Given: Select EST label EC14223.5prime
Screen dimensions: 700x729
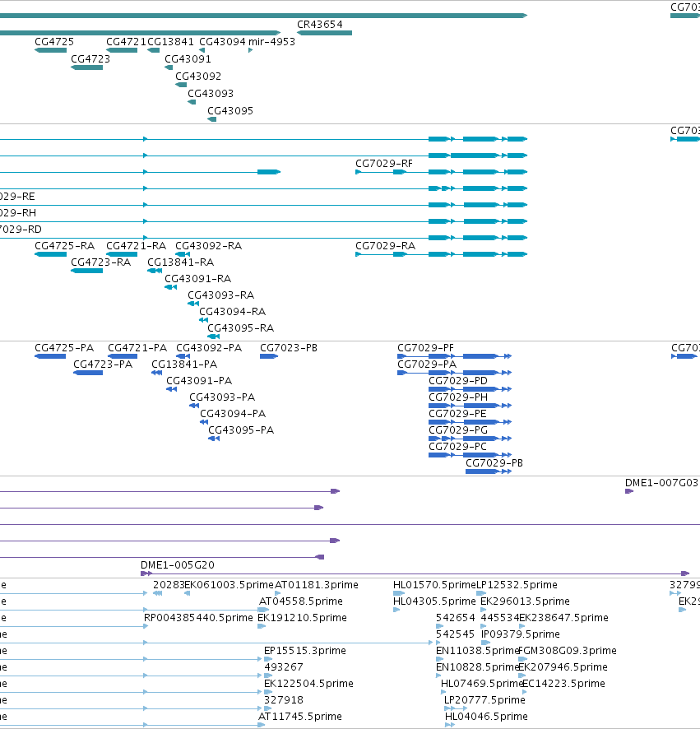Looking at the screenshot, I should [x=563, y=684].
